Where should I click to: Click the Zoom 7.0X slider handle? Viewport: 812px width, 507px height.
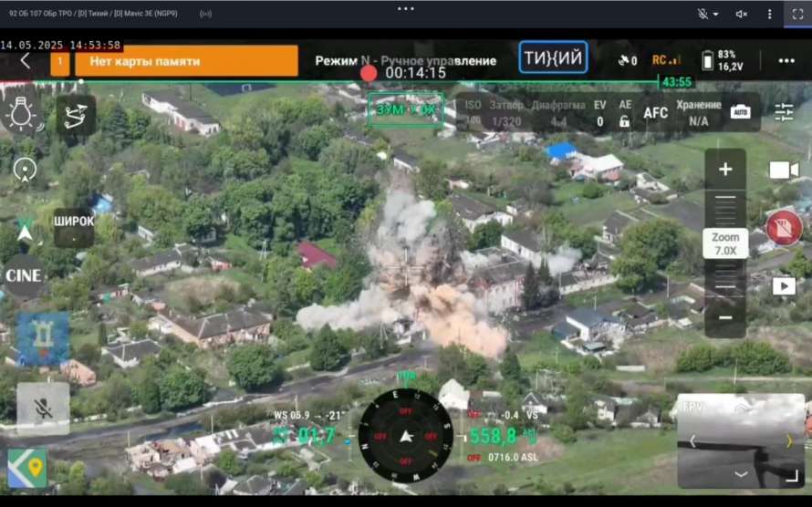725,243
